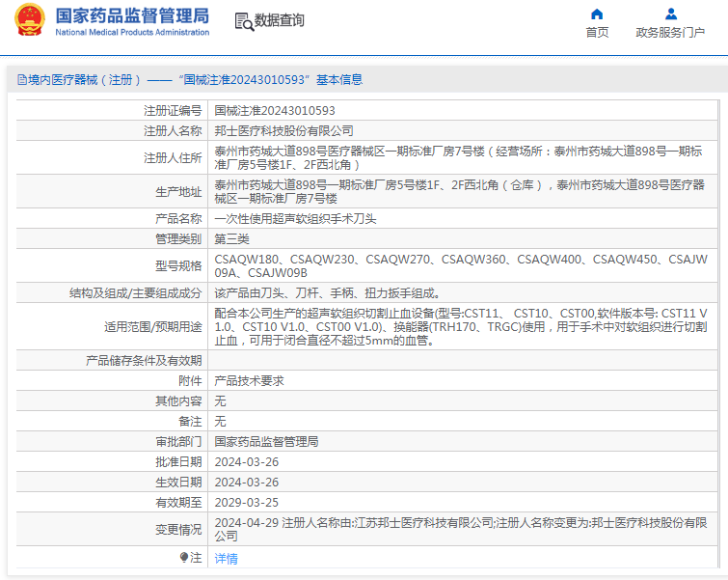Click the 有效期至 row label
Viewport: 728px width, 580px height.
(x=178, y=503)
